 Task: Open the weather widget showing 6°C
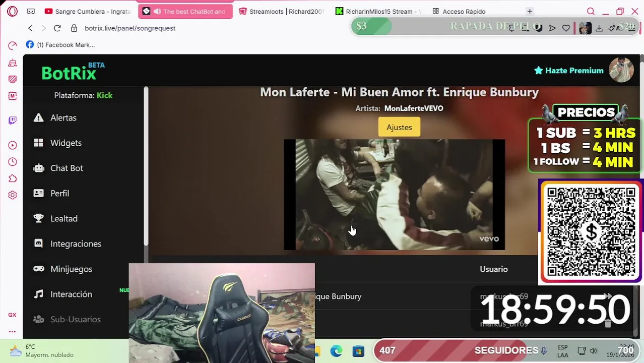pos(43,351)
